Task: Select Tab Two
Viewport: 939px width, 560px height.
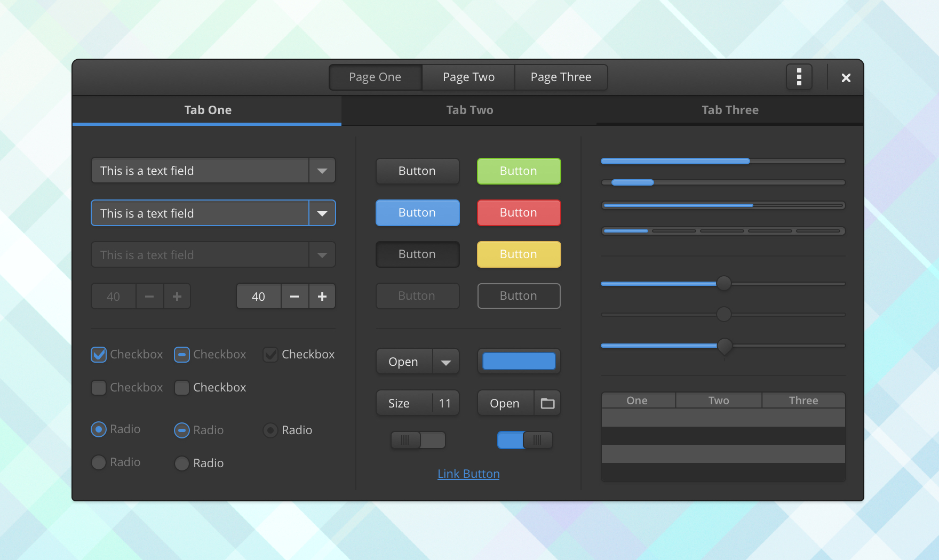Action: tap(470, 110)
